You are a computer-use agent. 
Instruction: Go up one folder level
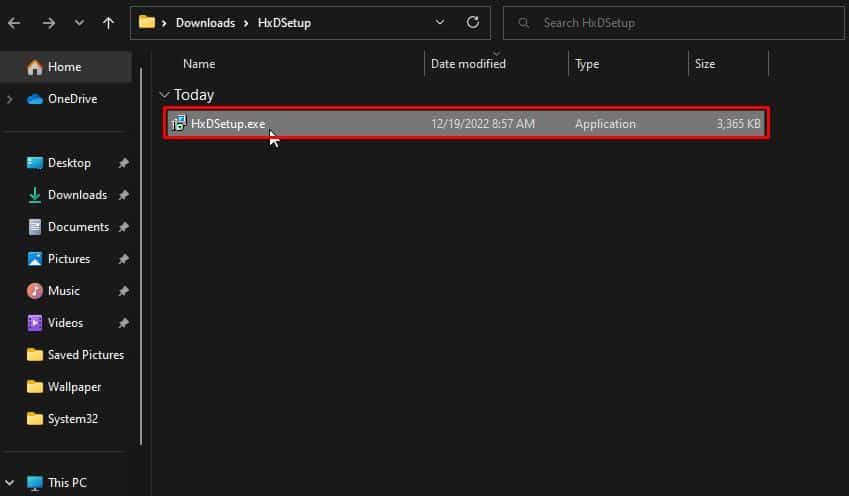[x=108, y=23]
